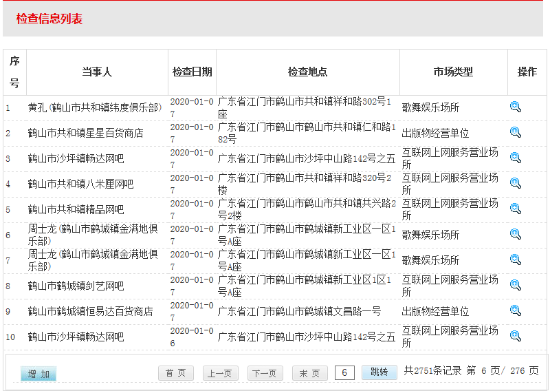View details of 鹤山市共和镇八米厘网吧
The image size is (550, 391).
pyautogui.click(x=515, y=183)
